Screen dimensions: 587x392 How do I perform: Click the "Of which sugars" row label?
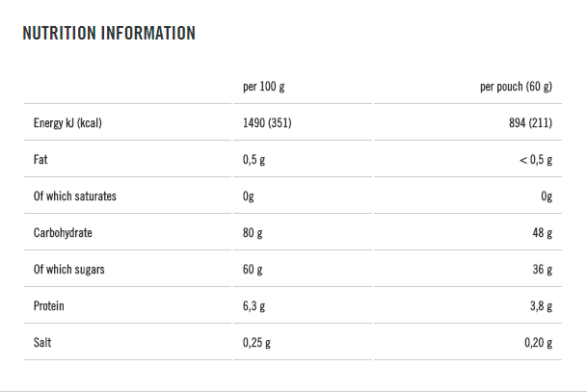(68, 270)
